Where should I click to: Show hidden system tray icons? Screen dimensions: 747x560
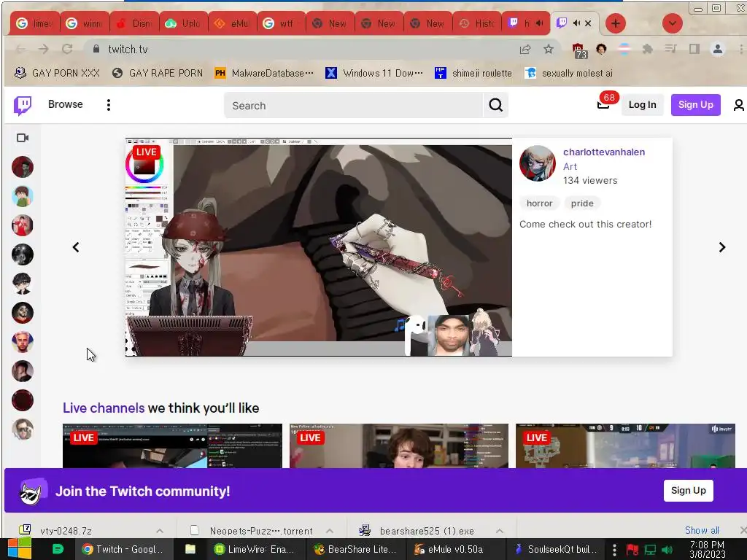(x=614, y=550)
